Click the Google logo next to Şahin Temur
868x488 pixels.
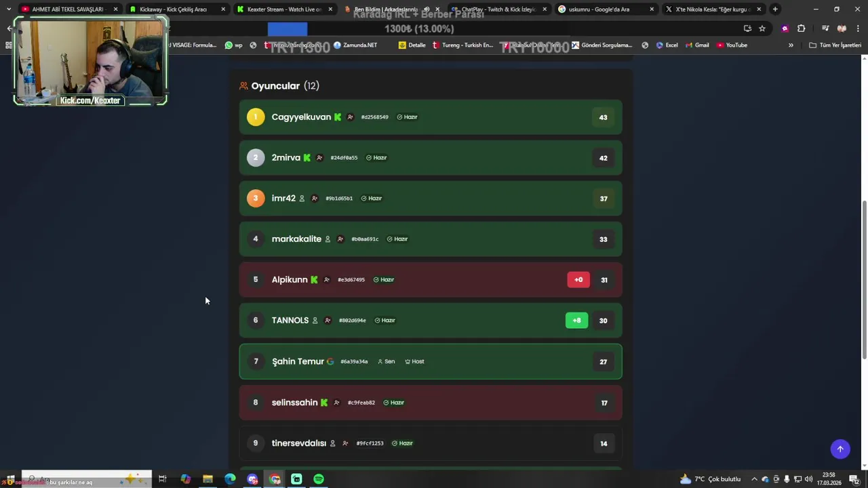point(330,362)
